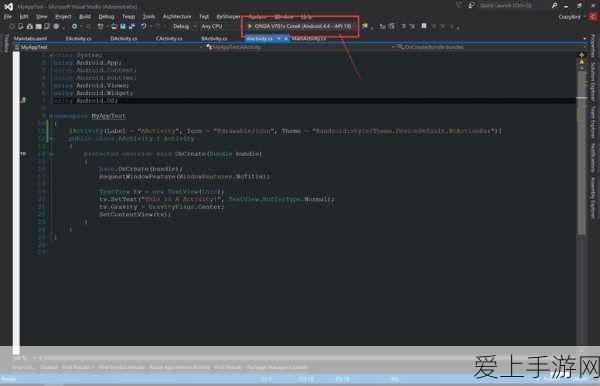
Task: Click the white stop square toolbar icon
Action: pos(424,26)
